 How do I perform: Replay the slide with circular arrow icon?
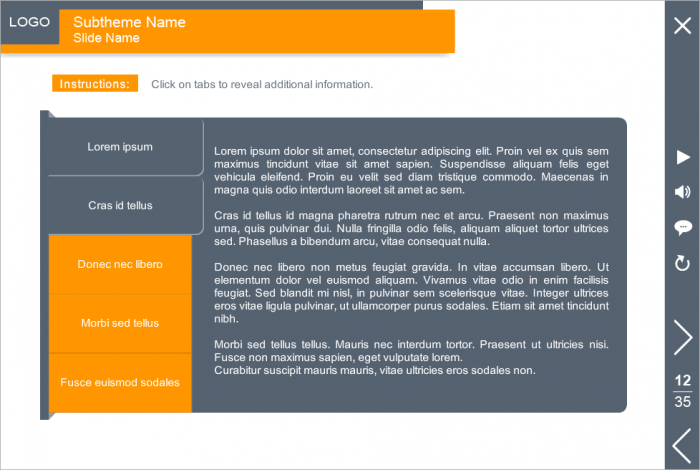click(683, 263)
